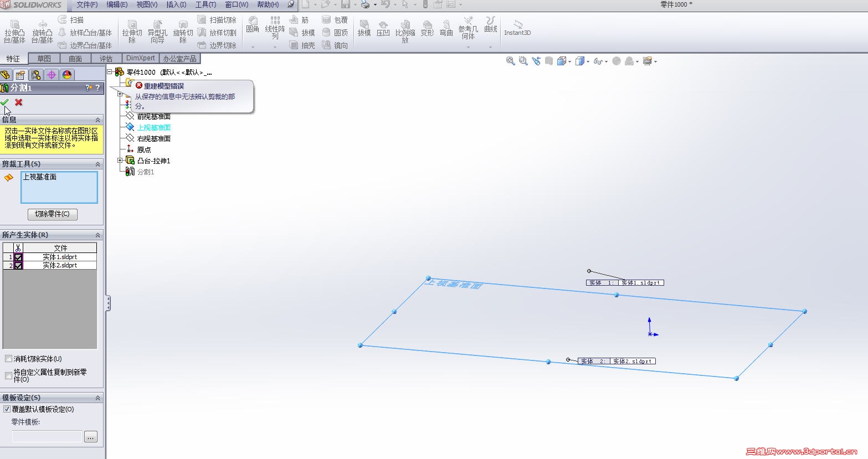Image resolution: width=868 pixels, height=459 pixels.
Task: Open the Fillet (圆角) dropdown arrow
Action: click(x=253, y=47)
